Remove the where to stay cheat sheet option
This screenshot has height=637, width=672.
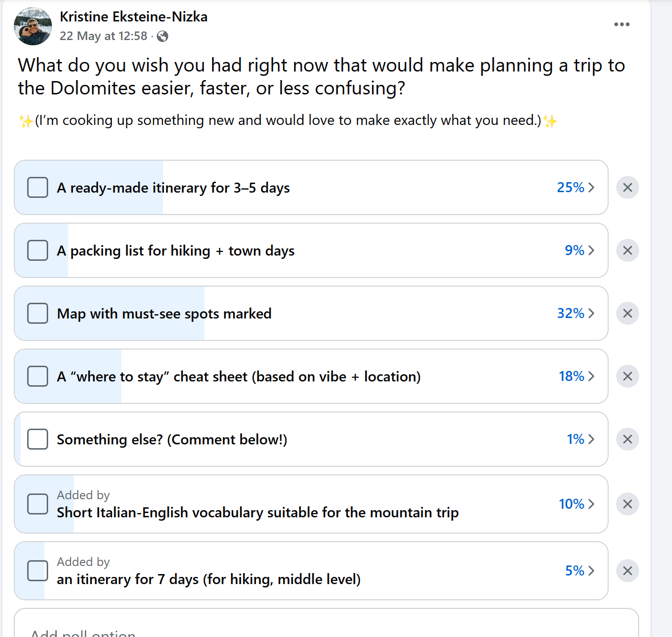pos(628,376)
